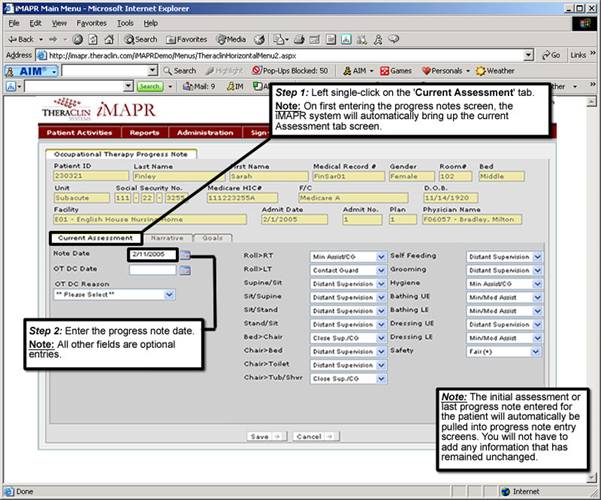
Task: Open calendar picker beside OT DC Date
Action: 185,271
